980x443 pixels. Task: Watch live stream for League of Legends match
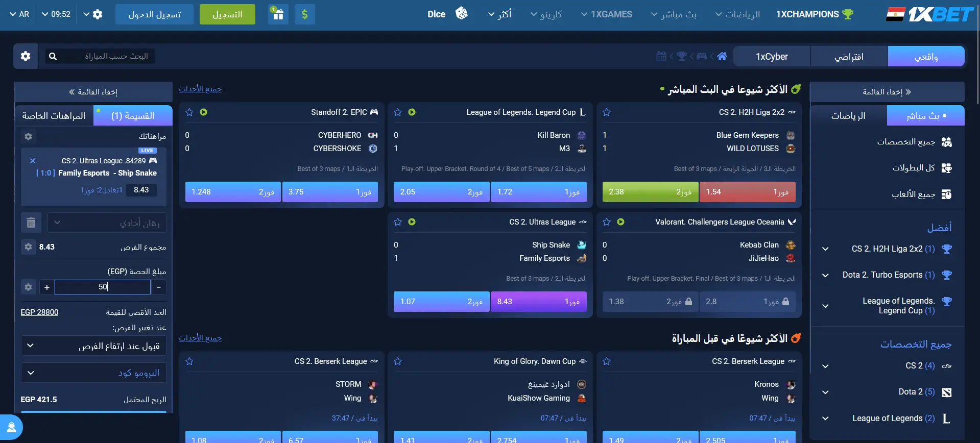412,112
